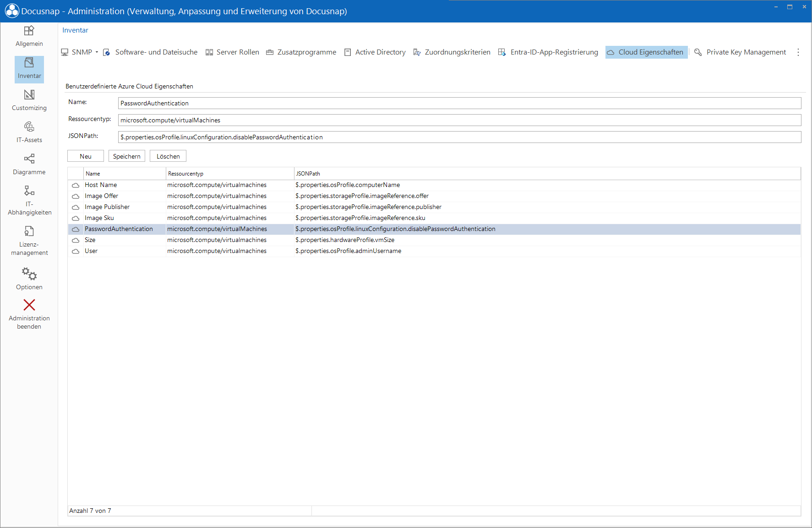Open the toolbar overflow three-dots menu

(x=798, y=52)
